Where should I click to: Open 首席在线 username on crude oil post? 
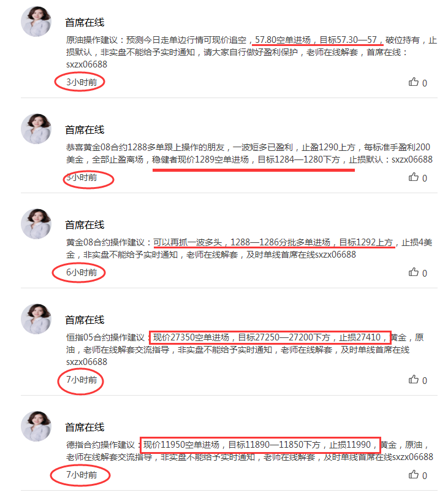pyautogui.click(x=85, y=23)
